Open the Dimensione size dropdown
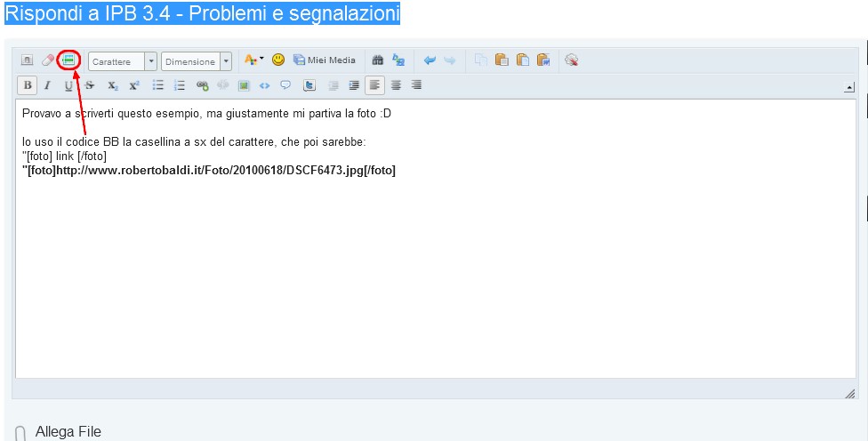The width and height of the screenshot is (868, 441). [x=226, y=61]
